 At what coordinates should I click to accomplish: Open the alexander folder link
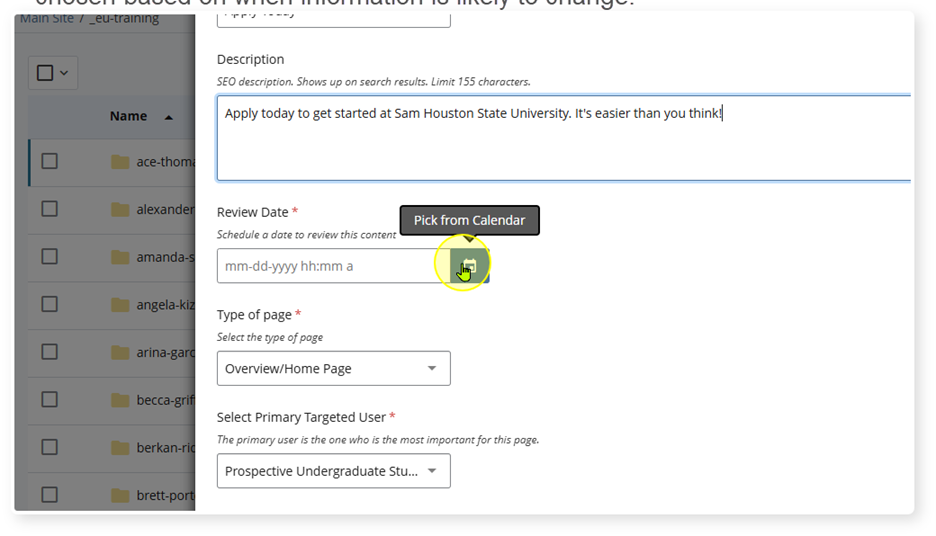pos(165,210)
